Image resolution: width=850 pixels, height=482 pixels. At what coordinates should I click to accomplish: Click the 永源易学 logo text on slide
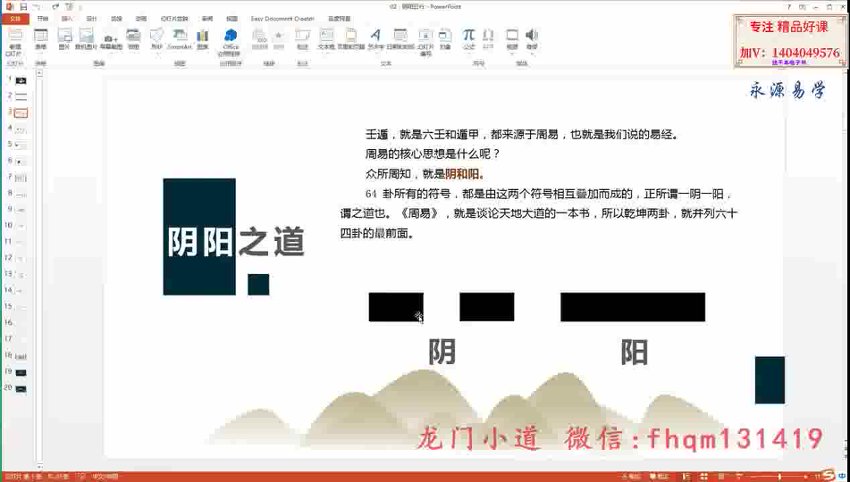pos(788,90)
